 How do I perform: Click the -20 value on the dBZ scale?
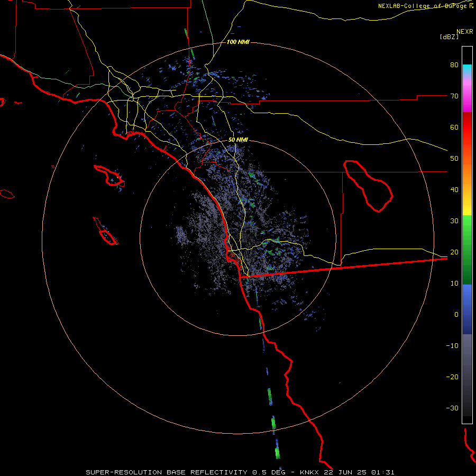point(452,377)
